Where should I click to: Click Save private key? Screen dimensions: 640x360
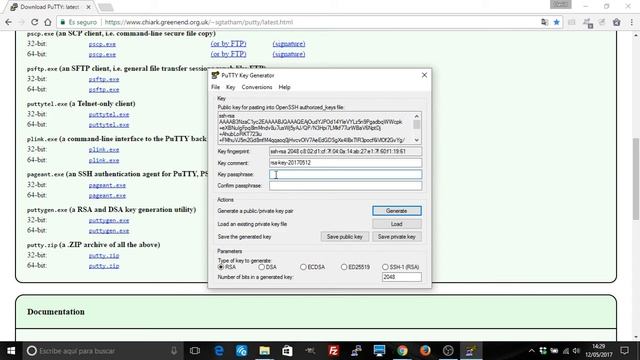pyautogui.click(x=397, y=237)
